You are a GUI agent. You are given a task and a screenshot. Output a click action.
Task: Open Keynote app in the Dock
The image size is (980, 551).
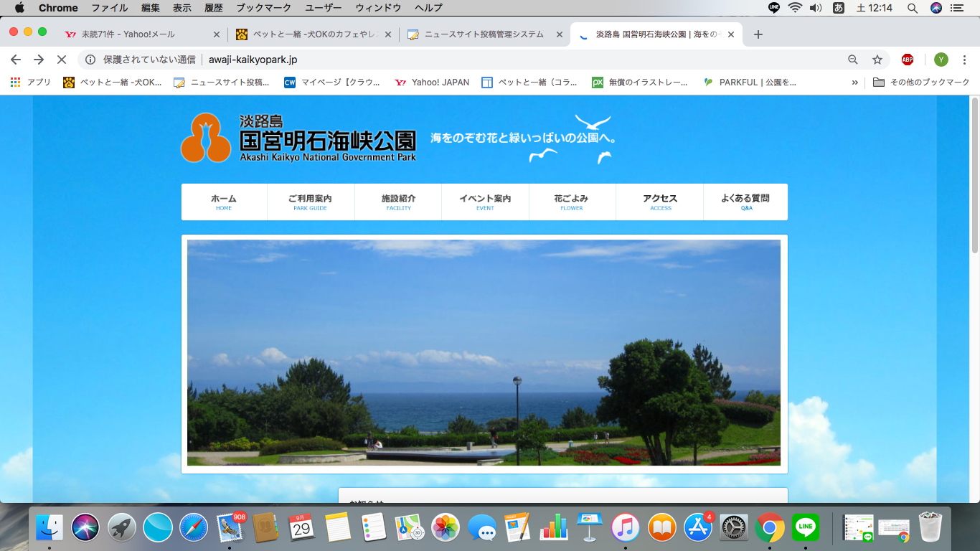pyautogui.click(x=589, y=528)
